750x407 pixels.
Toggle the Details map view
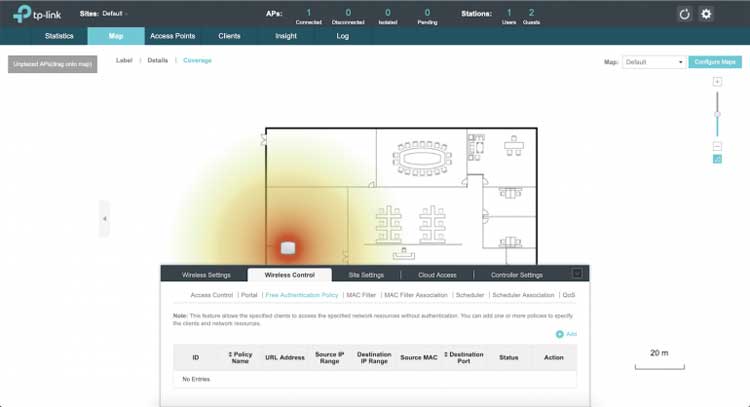point(158,61)
